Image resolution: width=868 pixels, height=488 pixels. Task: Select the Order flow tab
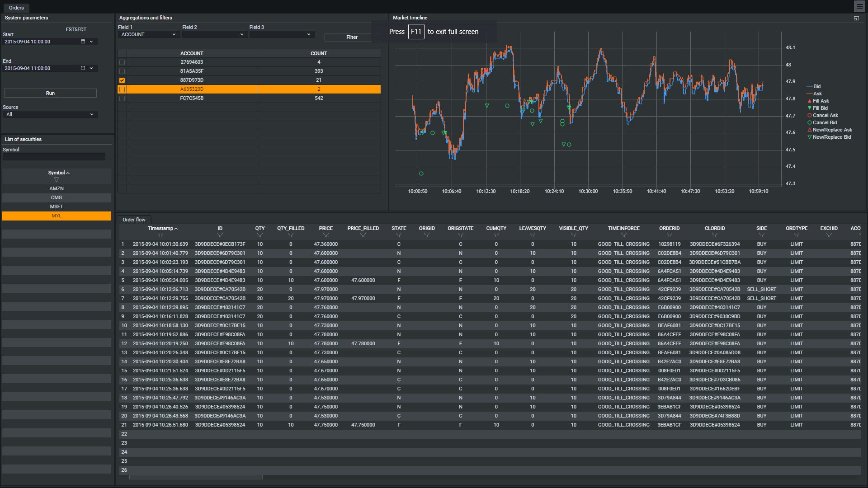pos(134,220)
